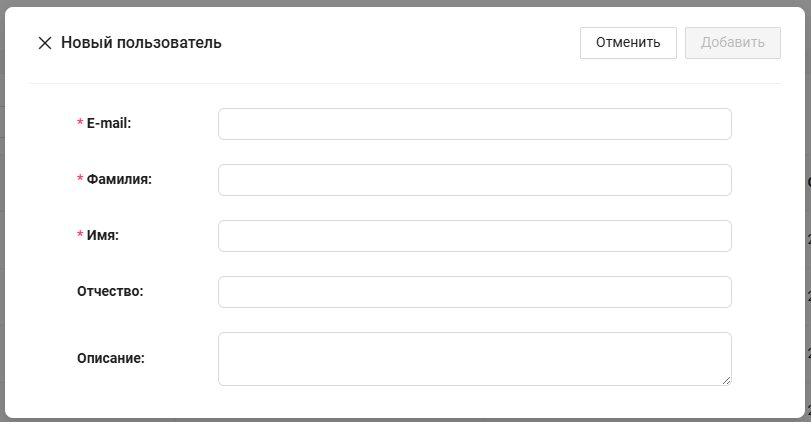Click the required asterisk beside Фамилия
Screen dimensions: 811x422
tap(80, 179)
